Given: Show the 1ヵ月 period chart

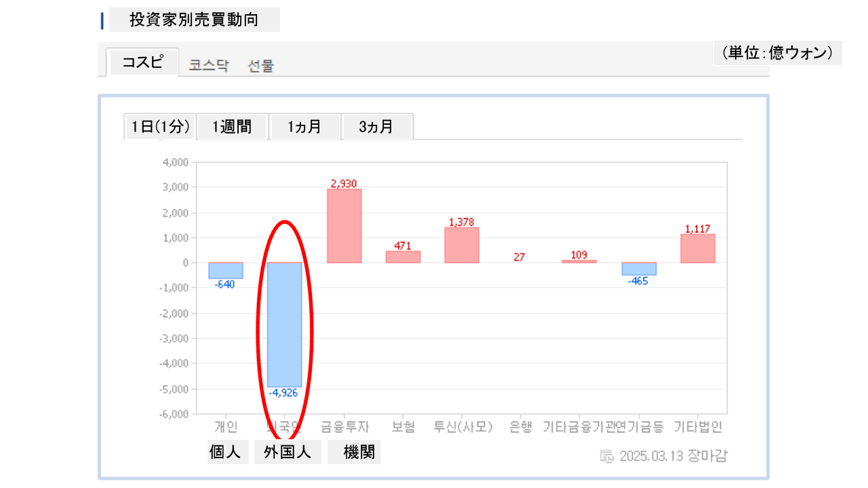Looking at the screenshot, I should pyautogui.click(x=304, y=127).
